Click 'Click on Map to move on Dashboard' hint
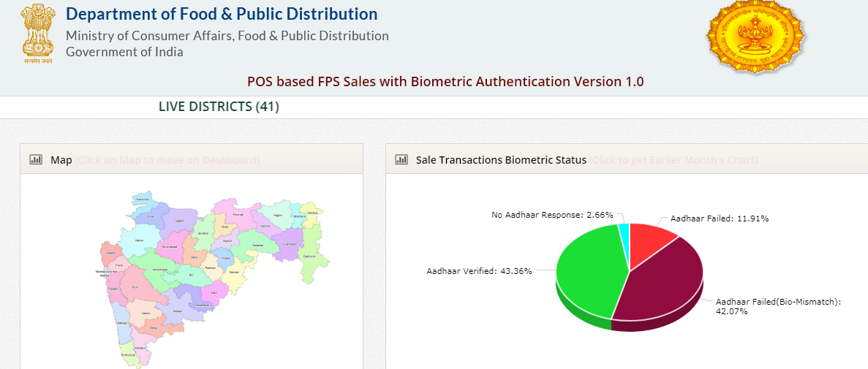 coord(167,160)
